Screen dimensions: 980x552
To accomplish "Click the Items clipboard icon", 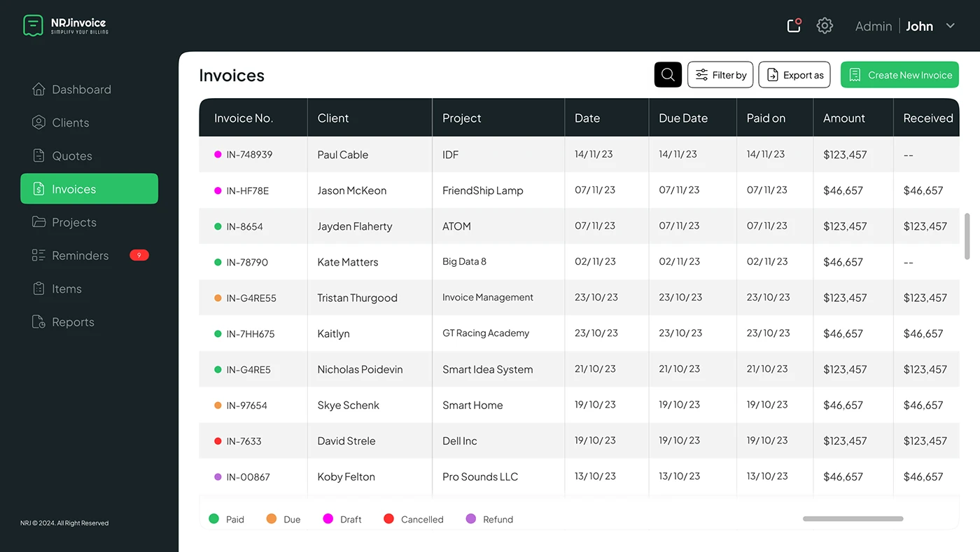I will tap(39, 289).
